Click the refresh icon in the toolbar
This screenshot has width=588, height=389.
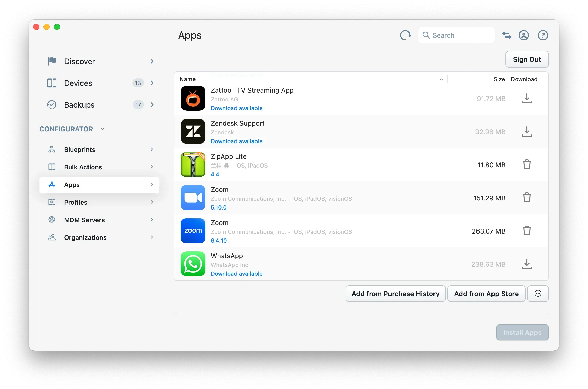(405, 35)
